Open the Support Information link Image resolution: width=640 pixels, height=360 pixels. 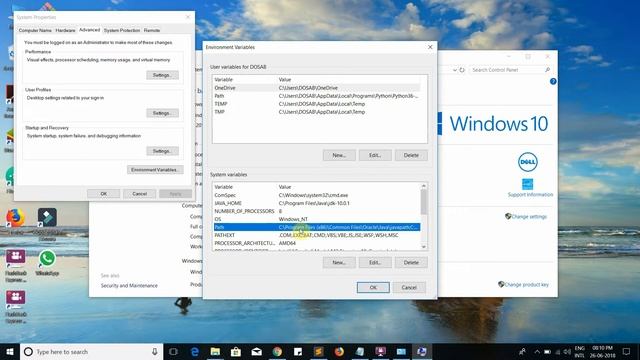[x=530, y=195]
